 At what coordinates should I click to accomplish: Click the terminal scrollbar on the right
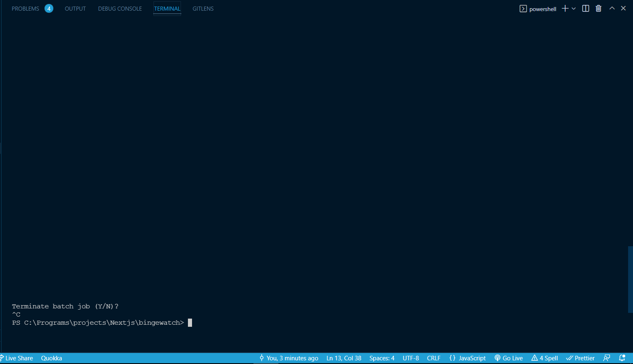(631, 278)
